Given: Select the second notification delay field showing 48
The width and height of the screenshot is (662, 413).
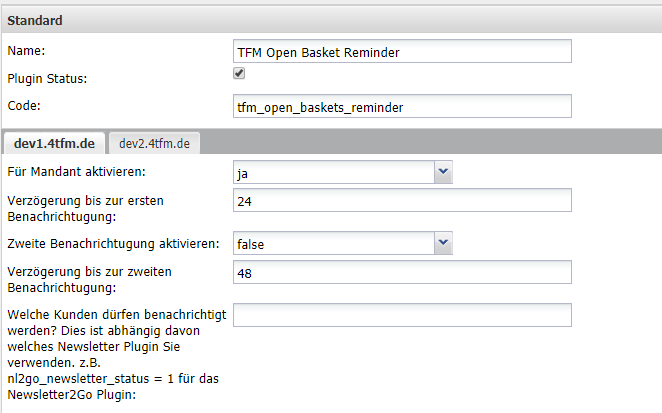Looking at the screenshot, I should pos(401,272).
